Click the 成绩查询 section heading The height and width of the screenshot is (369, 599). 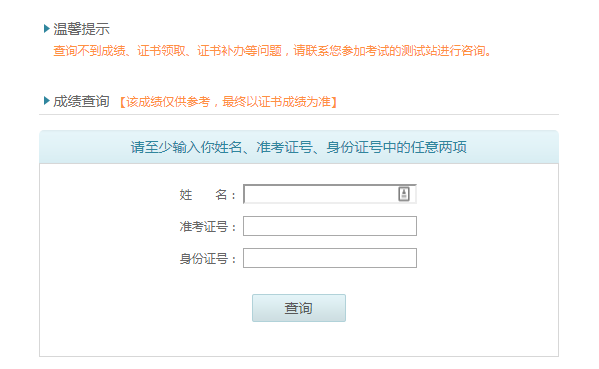pyautogui.click(x=81, y=101)
